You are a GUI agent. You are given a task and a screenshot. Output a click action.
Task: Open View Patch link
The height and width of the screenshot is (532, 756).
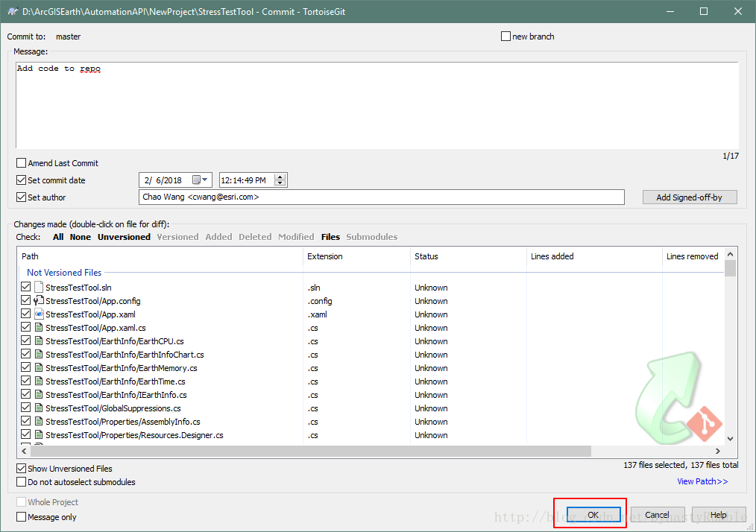[x=702, y=481]
